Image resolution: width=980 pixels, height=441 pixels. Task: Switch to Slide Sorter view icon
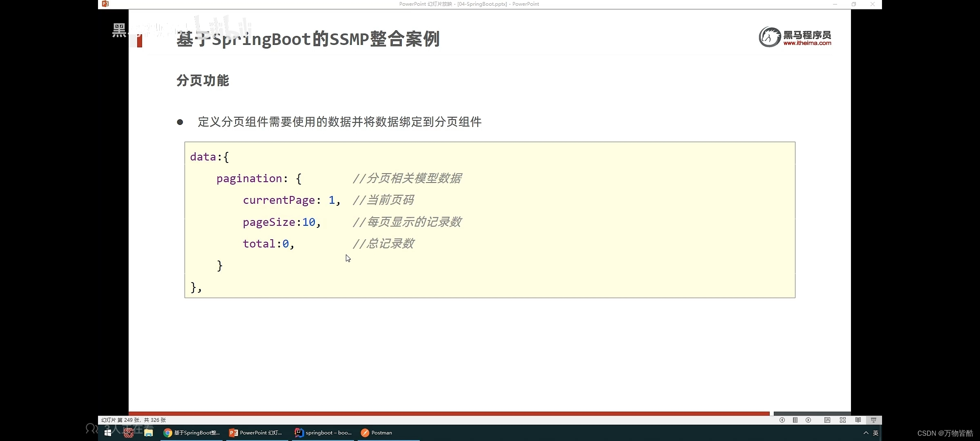click(842, 420)
